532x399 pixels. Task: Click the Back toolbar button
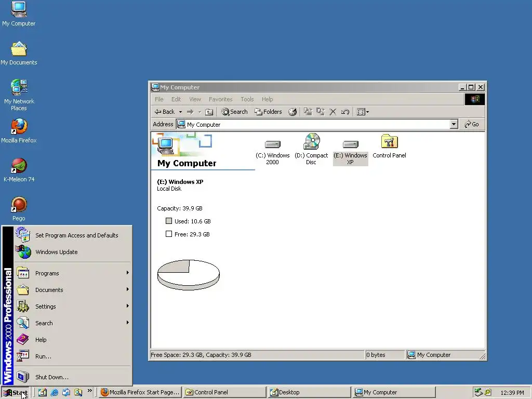tap(165, 112)
